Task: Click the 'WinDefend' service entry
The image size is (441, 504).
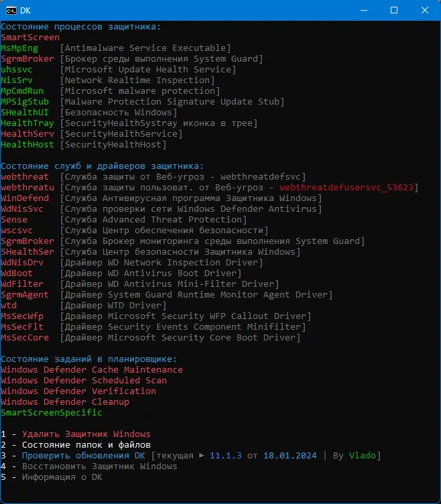Action: coord(25,198)
